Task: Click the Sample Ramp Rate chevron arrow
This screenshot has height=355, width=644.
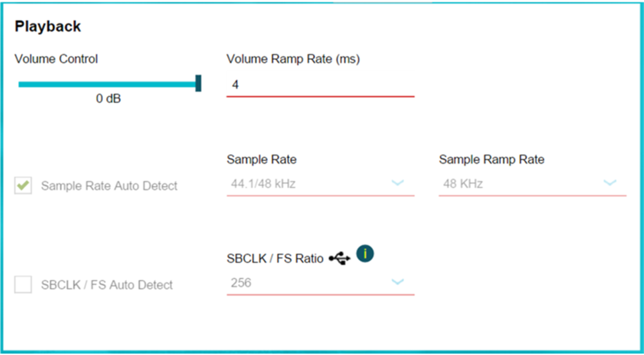Action: tap(609, 184)
